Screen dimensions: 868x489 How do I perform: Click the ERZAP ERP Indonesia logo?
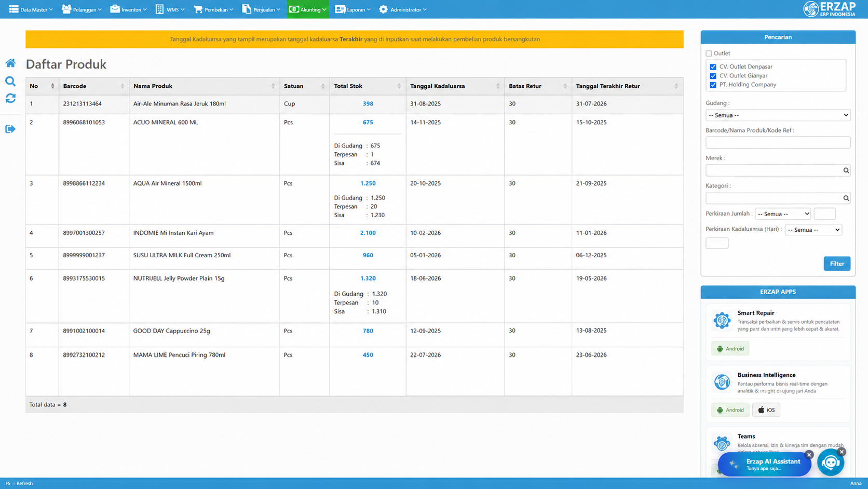click(x=829, y=9)
